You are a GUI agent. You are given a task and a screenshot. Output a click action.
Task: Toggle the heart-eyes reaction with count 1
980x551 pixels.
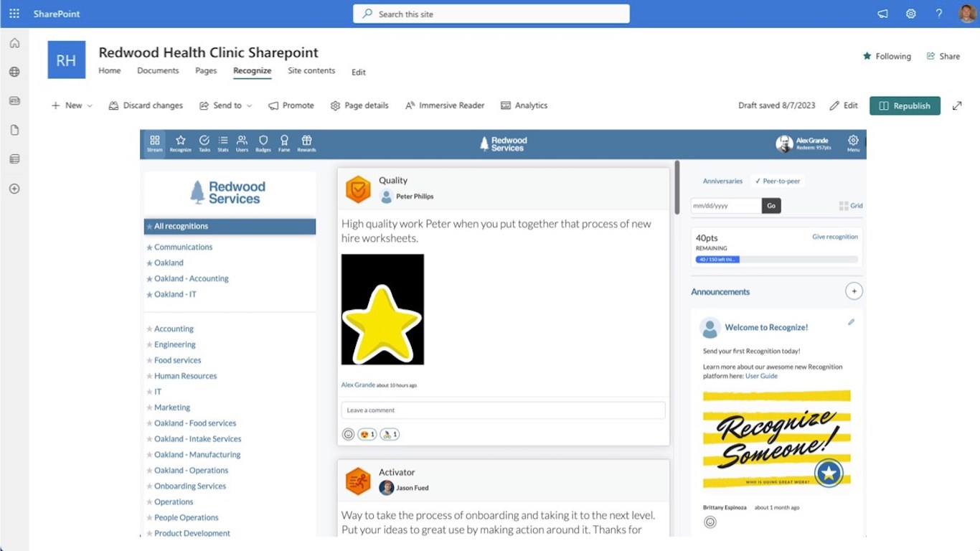click(367, 434)
